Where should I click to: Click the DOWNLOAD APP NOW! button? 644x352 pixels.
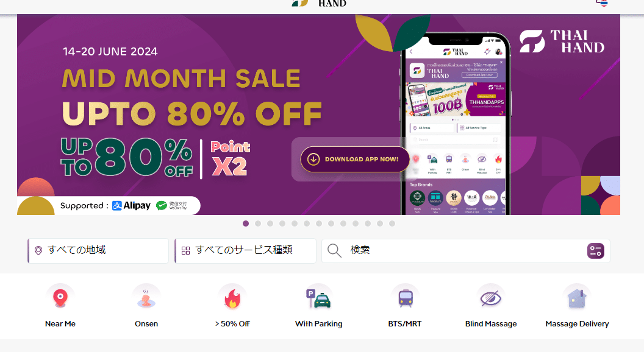coord(355,159)
